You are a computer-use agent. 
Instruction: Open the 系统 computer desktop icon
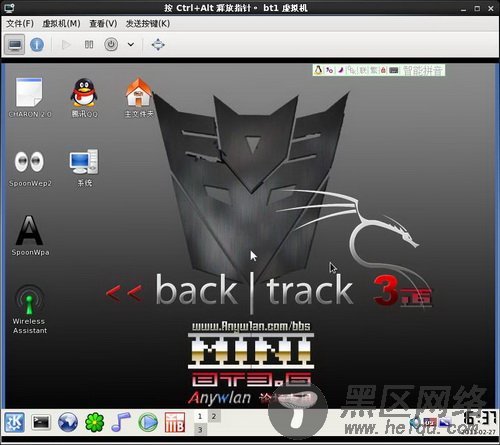84,168
